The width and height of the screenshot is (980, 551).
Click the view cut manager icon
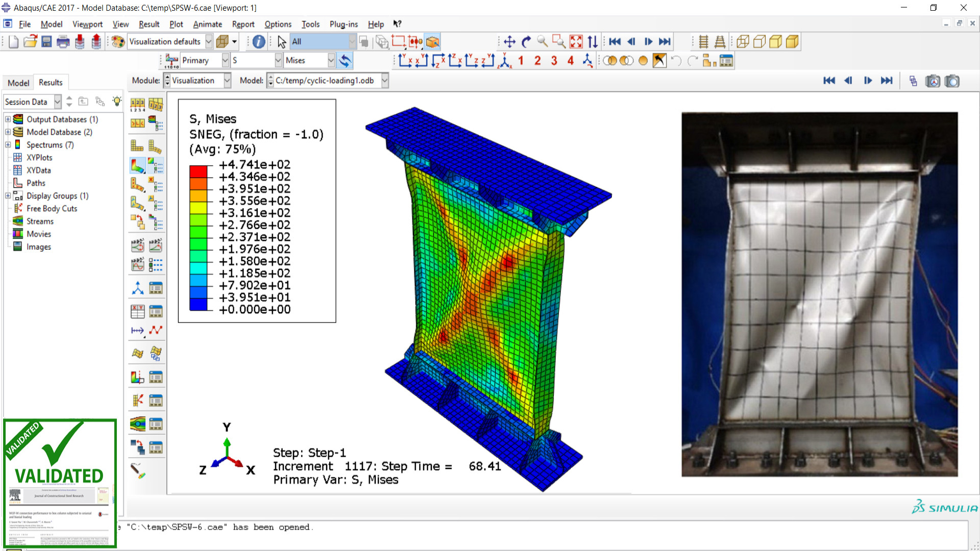point(156,378)
